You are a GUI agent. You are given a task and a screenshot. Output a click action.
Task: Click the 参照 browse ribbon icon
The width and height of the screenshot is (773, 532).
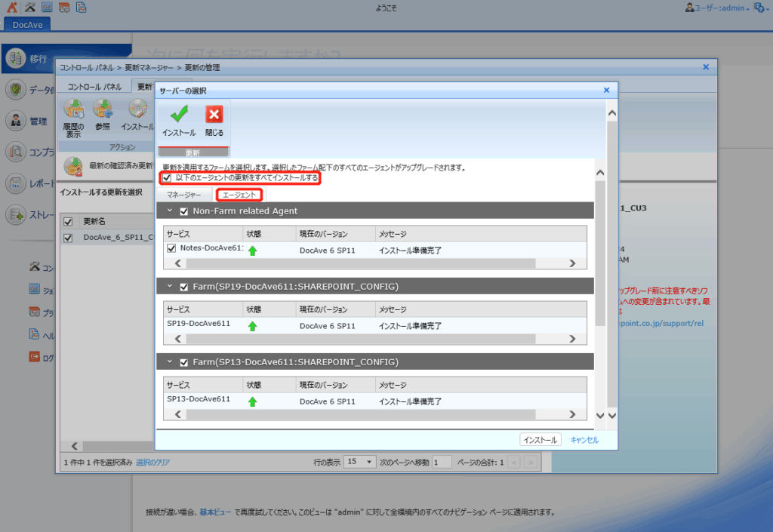tap(103, 109)
